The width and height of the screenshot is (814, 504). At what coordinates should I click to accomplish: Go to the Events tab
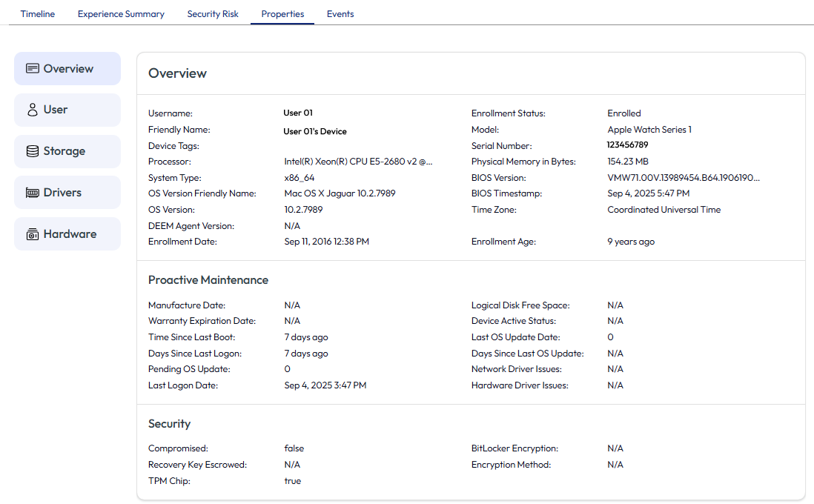(340, 14)
